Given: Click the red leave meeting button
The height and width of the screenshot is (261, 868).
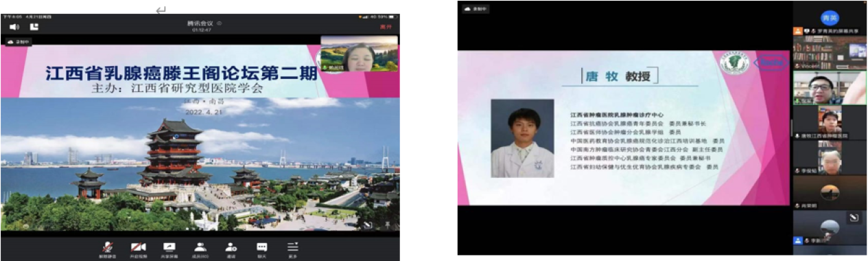Looking at the screenshot, I should click(385, 27).
